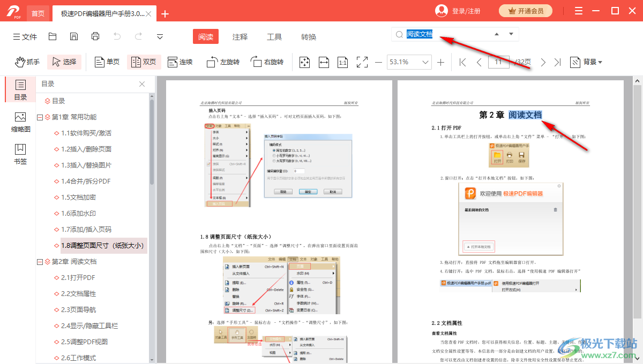Jump to the first page
The width and height of the screenshot is (643, 364).
pyautogui.click(x=463, y=62)
